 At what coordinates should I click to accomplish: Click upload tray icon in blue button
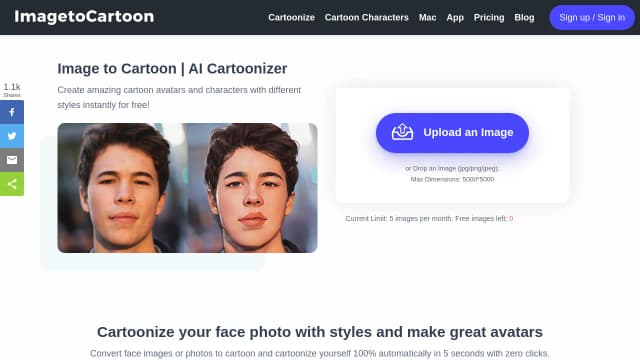(402, 132)
